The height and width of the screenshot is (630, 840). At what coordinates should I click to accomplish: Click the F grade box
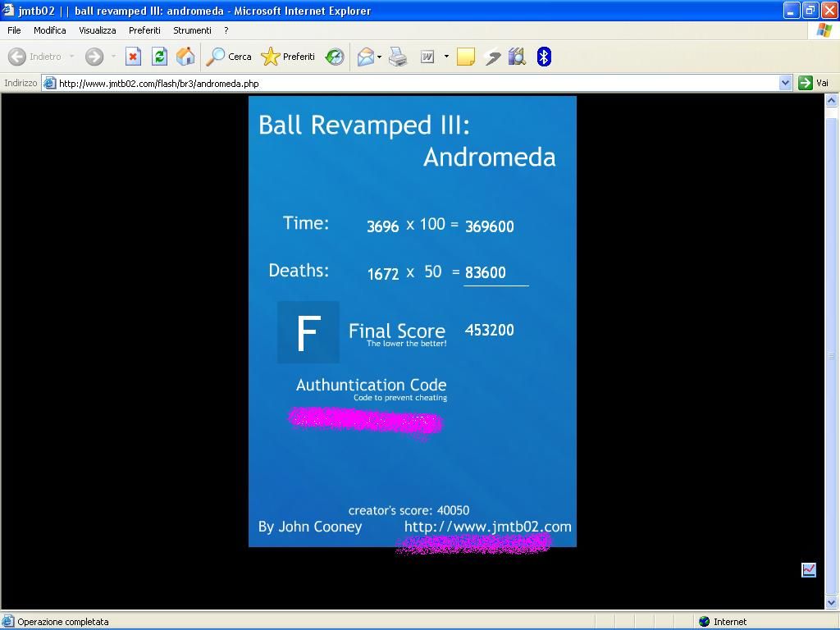tap(308, 332)
